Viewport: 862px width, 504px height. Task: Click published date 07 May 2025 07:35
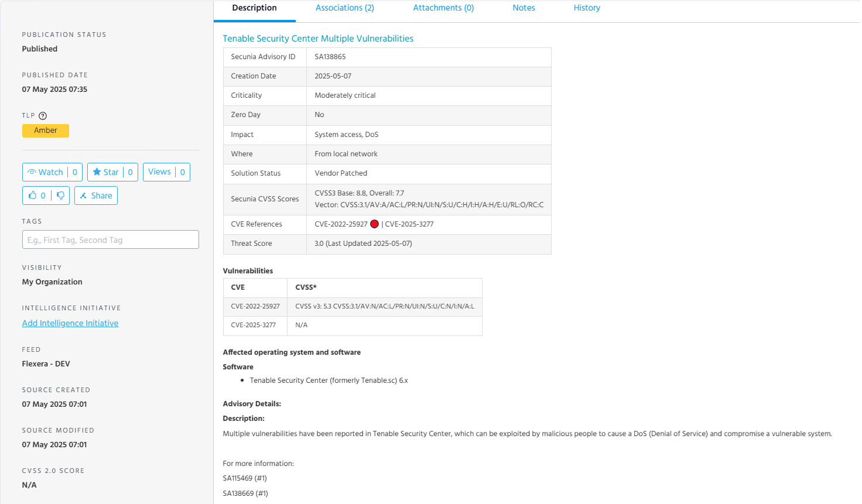(54, 90)
